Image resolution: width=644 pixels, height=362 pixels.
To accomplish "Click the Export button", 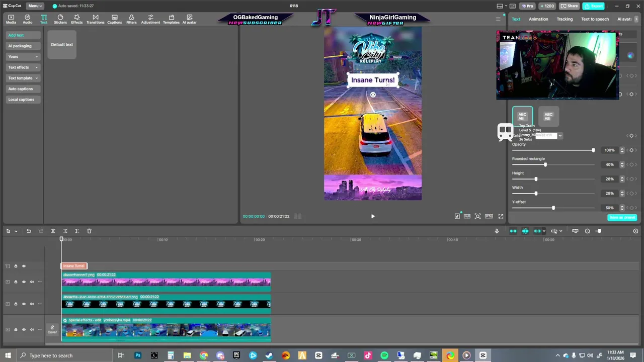I will click(x=594, y=6).
